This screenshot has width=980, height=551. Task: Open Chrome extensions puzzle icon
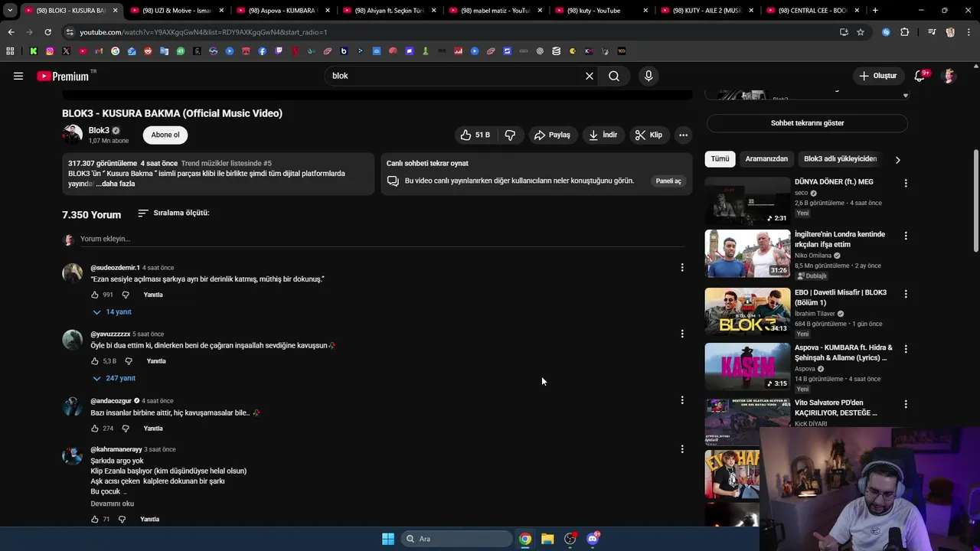[x=905, y=32]
